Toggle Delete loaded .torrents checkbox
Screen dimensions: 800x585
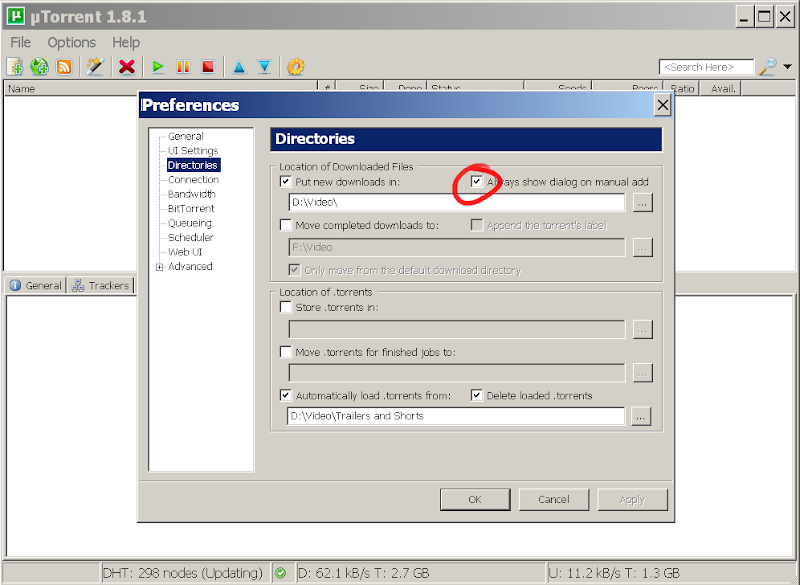pyautogui.click(x=477, y=395)
